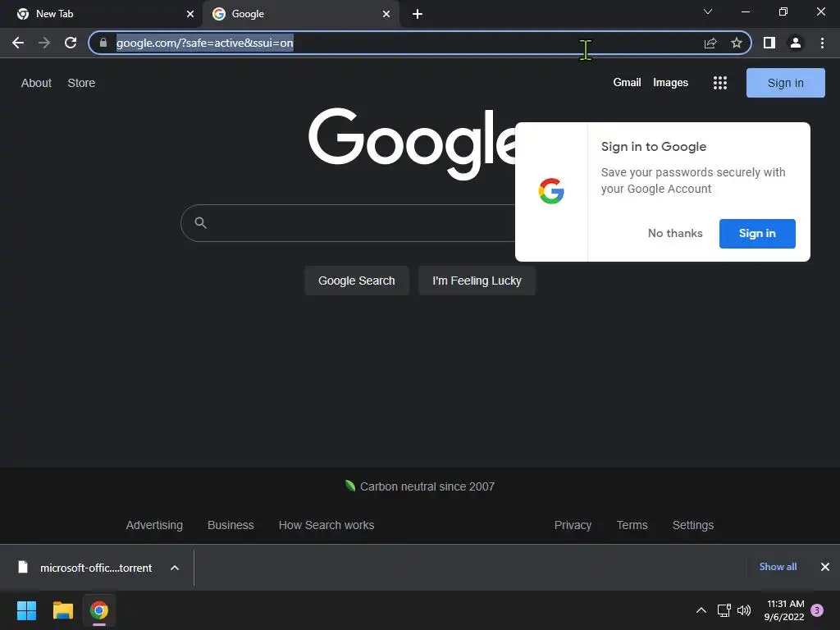Open volume control tray icon
The height and width of the screenshot is (630, 840).
point(743,610)
